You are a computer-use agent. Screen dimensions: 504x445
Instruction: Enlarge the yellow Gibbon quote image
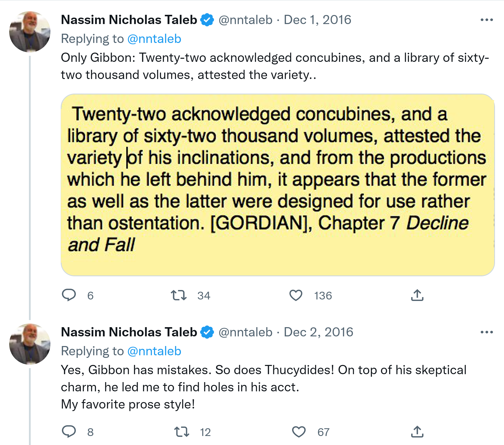[278, 185]
